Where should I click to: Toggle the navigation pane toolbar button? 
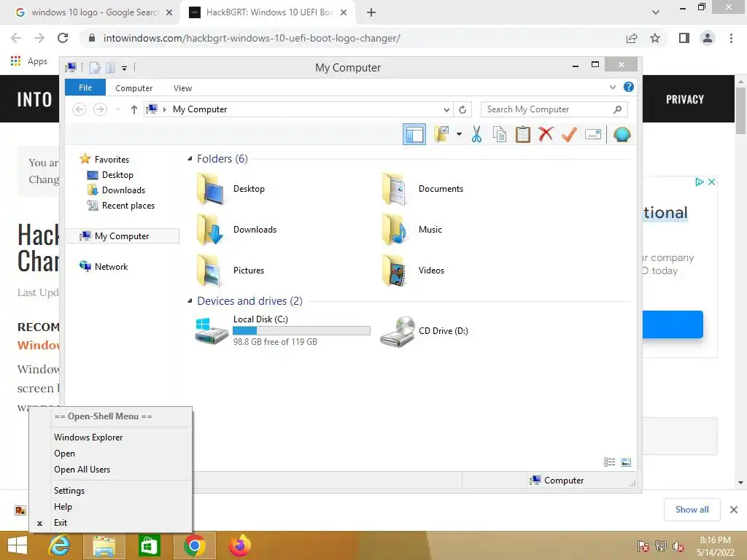click(x=414, y=134)
